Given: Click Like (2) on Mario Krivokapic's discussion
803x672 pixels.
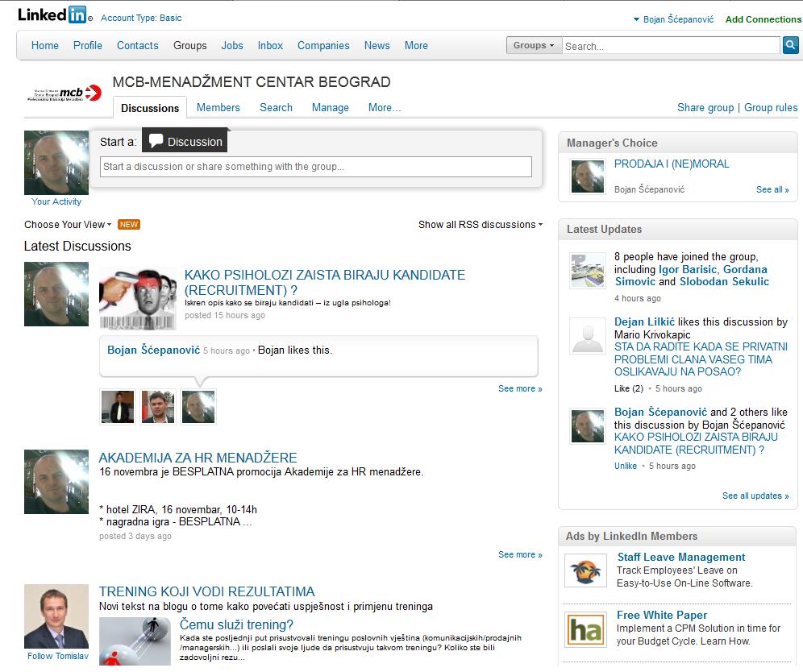Looking at the screenshot, I should [x=628, y=388].
